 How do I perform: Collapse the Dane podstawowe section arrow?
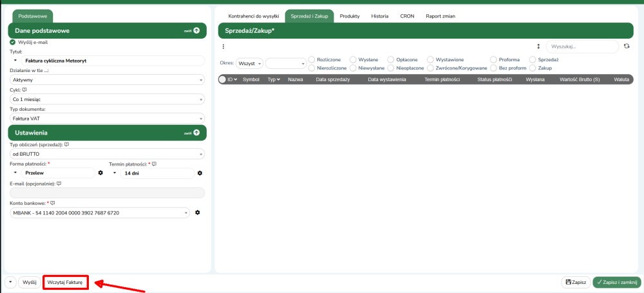pyautogui.click(x=196, y=30)
